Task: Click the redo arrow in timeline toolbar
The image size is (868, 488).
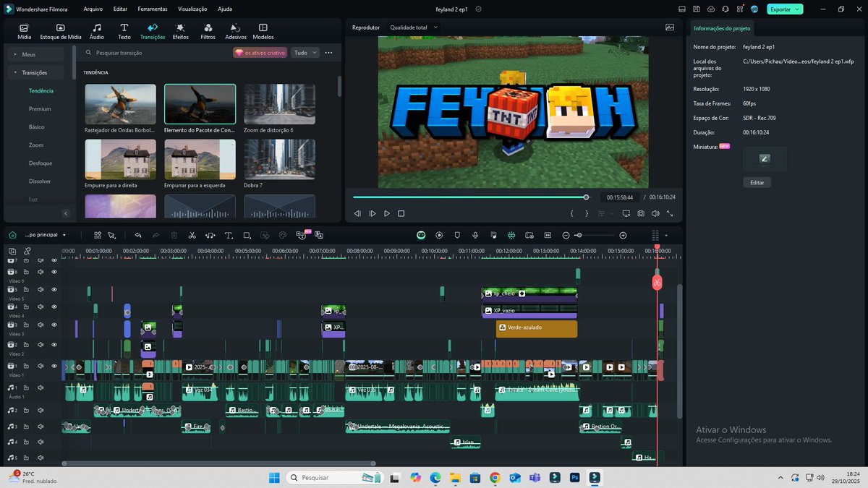Action: point(156,235)
